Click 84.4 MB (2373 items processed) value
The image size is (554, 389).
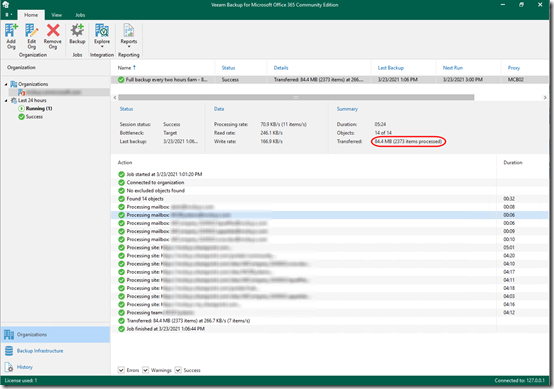point(408,141)
